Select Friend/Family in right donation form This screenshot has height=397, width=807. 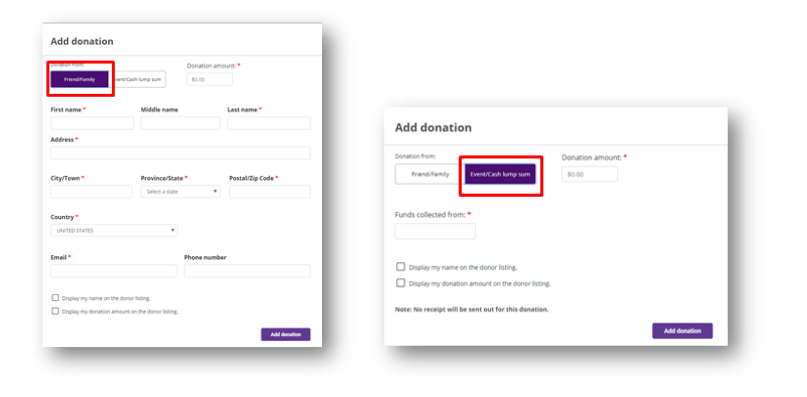tap(430, 174)
